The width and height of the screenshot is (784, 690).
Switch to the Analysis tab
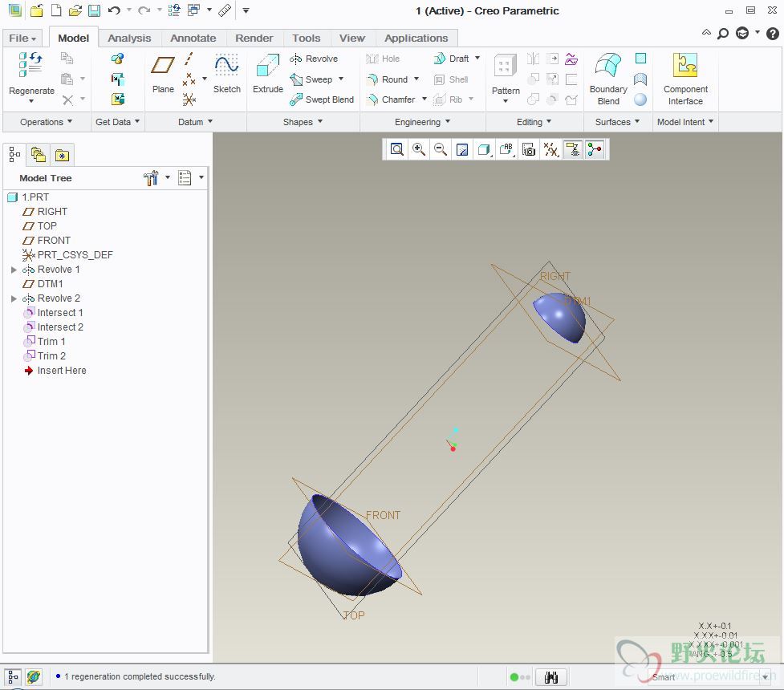point(129,39)
